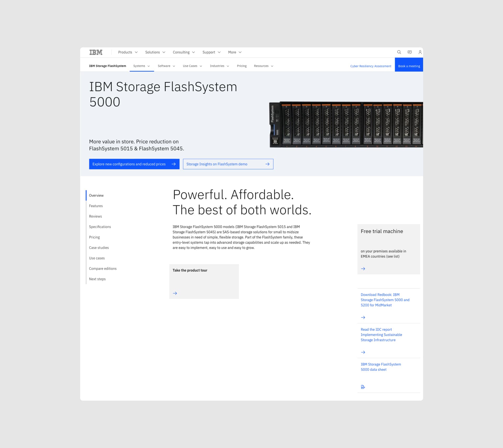
Task: Jump to Pricing in the sidebar
Action: click(94, 237)
